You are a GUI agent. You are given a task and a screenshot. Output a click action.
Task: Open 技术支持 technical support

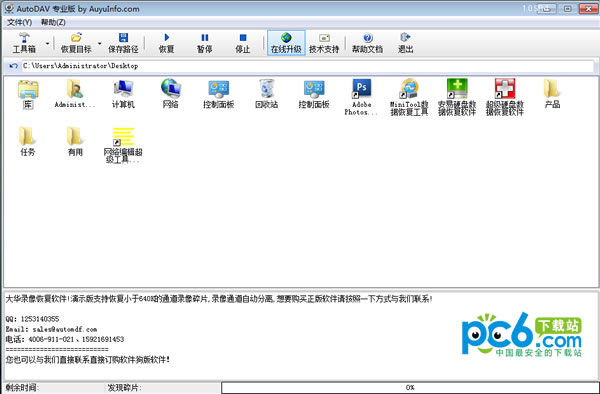pos(324,43)
